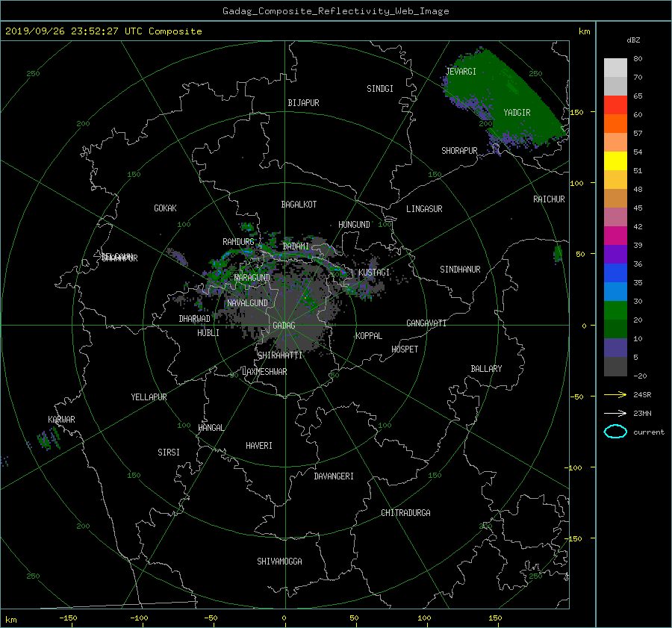Select the yellow 54 dBZ color swatch
The height and width of the screenshot is (628, 672).
615,161
